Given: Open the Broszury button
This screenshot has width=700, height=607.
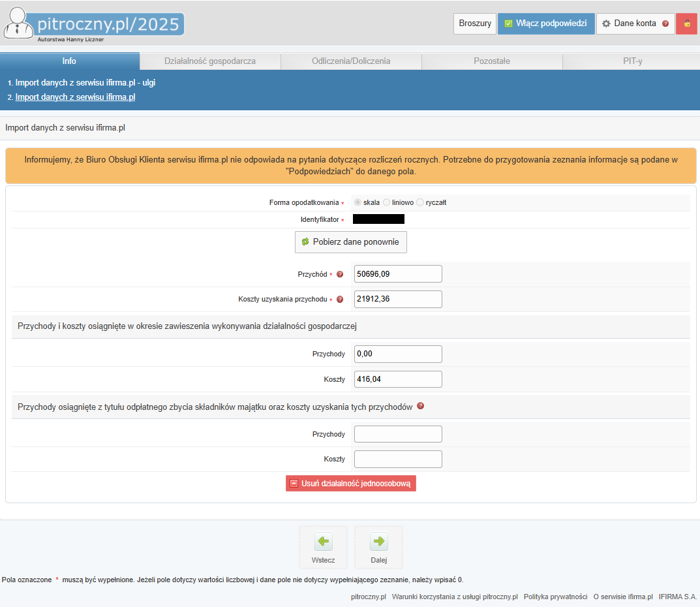Looking at the screenshot, I should point(474,23).
